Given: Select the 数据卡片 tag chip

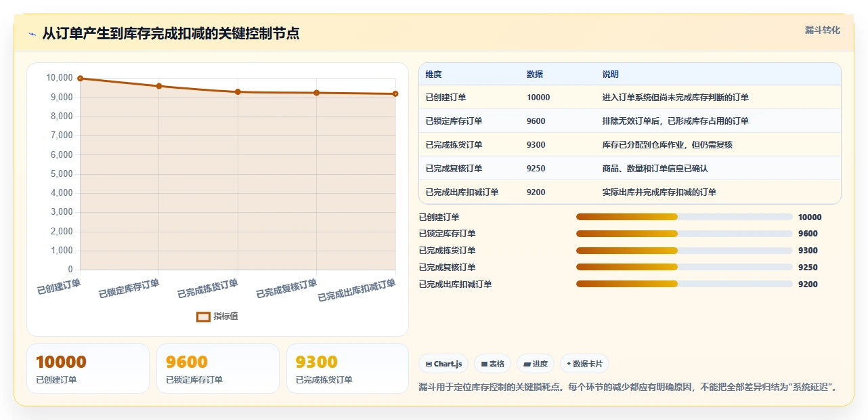Looking at the screenshot, I should (584, 364).
